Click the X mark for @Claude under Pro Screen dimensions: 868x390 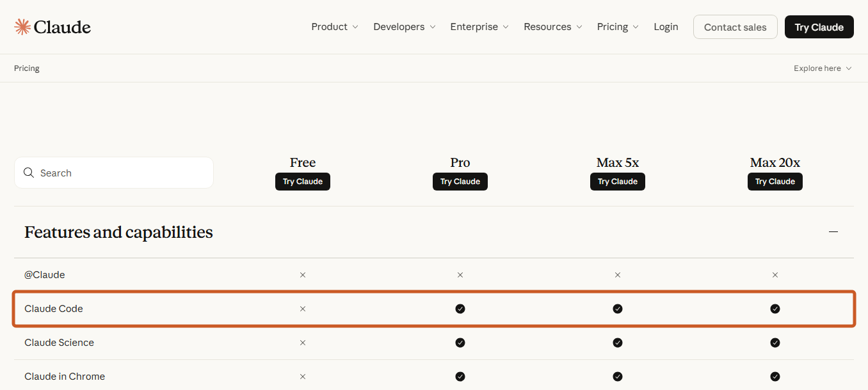[460, 275]
